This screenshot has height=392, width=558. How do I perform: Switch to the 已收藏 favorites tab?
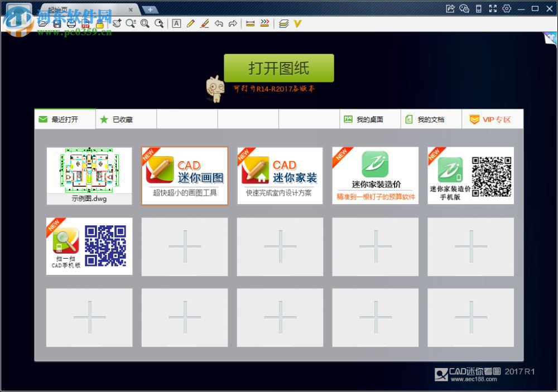(x=126, y=119)
